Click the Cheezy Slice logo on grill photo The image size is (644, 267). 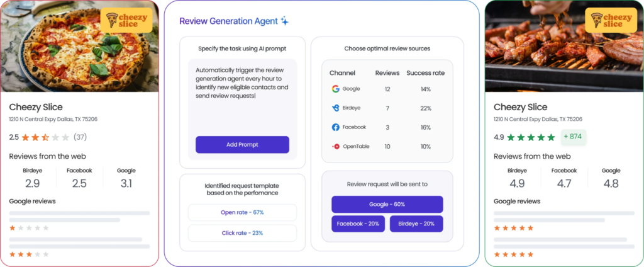pyautogui.click(x=611, y=20)
